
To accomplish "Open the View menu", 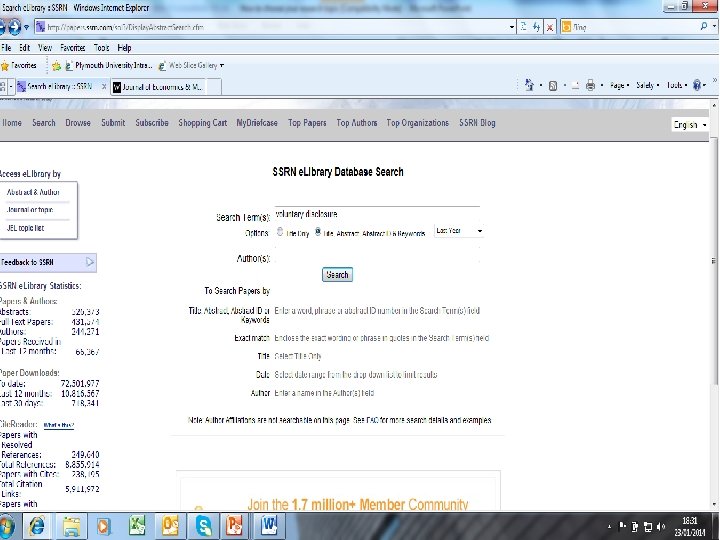I will click(45, 47).
